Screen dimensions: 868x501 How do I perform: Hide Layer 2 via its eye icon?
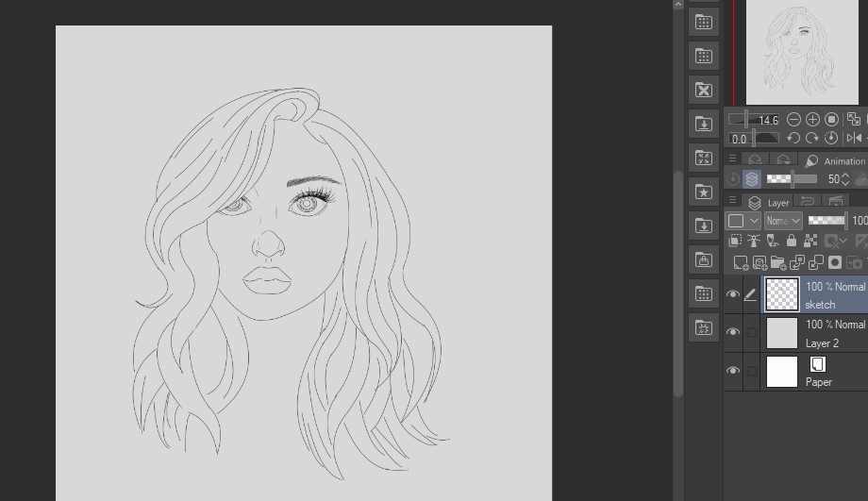(x=733, y=331)
